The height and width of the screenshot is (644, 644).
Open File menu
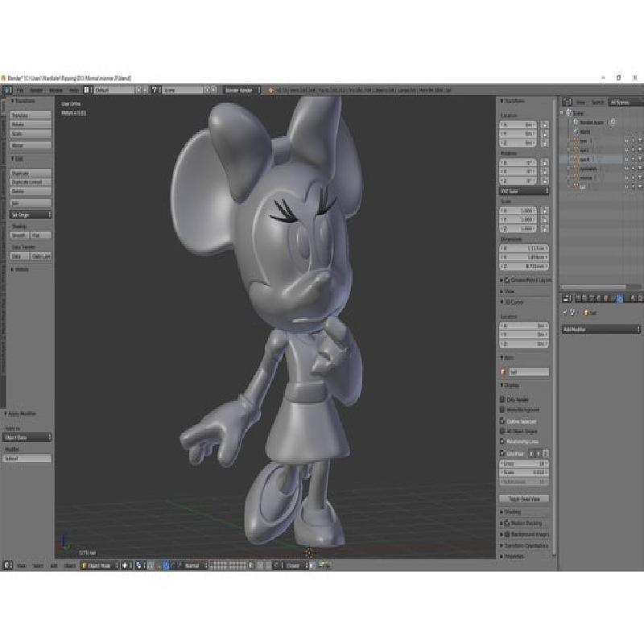20,90
